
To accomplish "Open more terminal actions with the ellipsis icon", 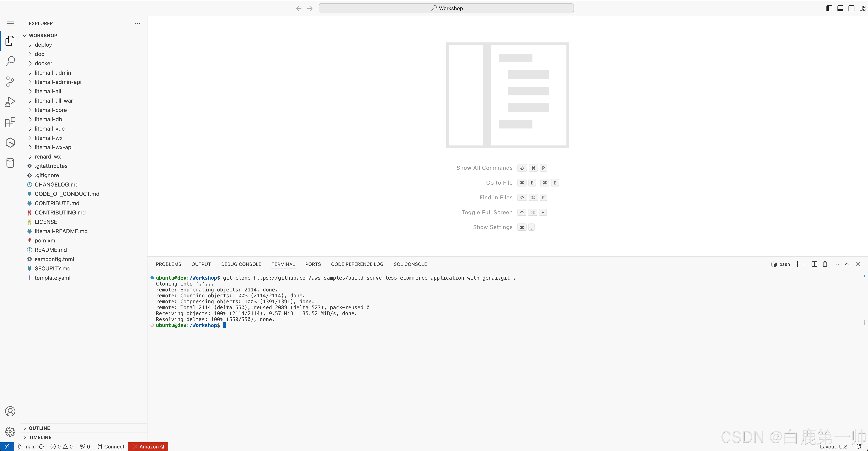I will click(836, 264).
